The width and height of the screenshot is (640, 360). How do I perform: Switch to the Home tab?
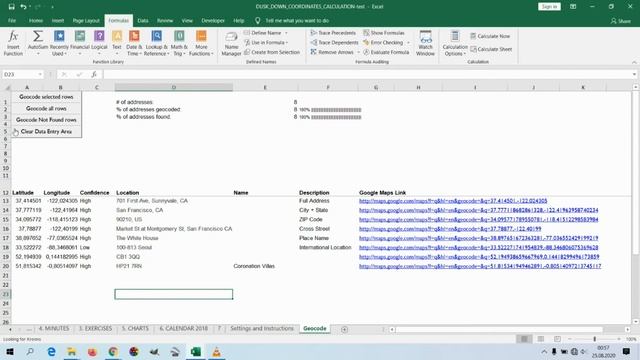tap(36, 20)
